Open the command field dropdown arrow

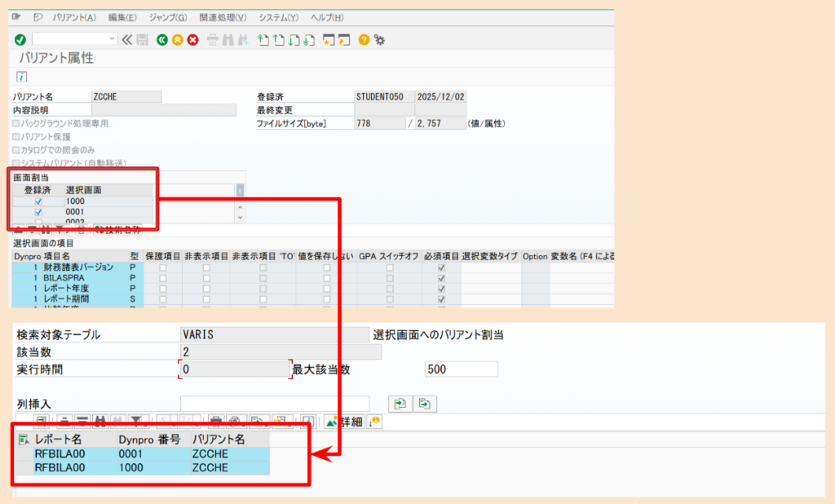(112, 38)
